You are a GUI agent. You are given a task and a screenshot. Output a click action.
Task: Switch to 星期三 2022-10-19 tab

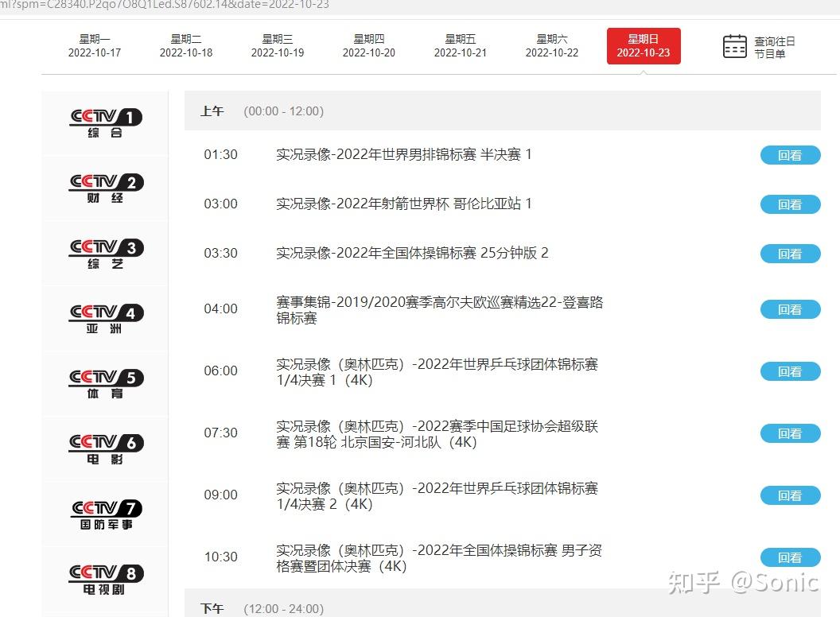pyautogui.click(x=278, y=46)
